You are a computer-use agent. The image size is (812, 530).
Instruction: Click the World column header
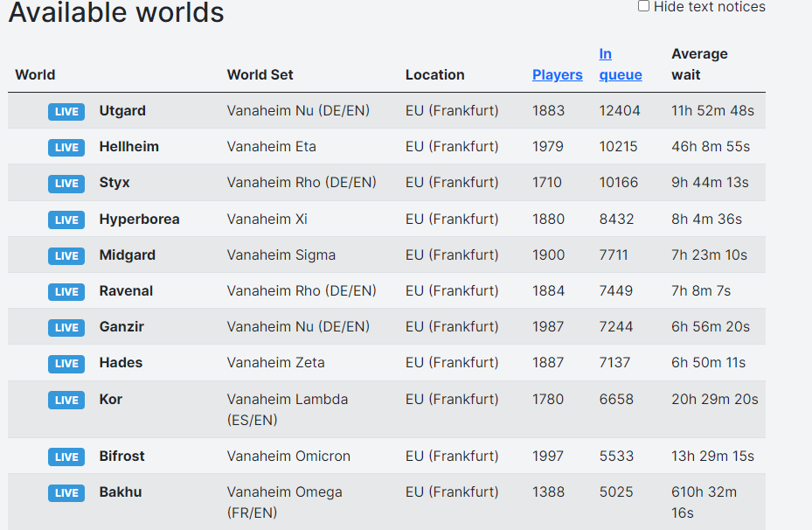point(35,75)
